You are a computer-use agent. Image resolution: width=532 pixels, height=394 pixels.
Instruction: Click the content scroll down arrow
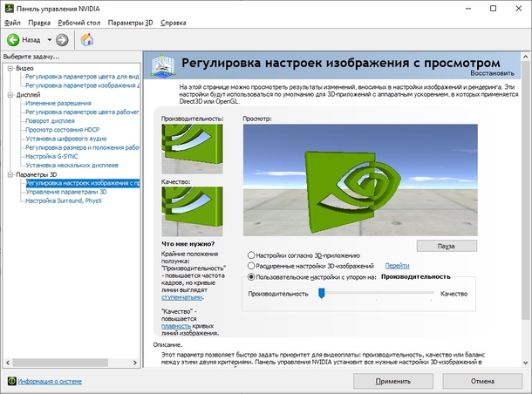pyautogui.click(x=526, y=363)
